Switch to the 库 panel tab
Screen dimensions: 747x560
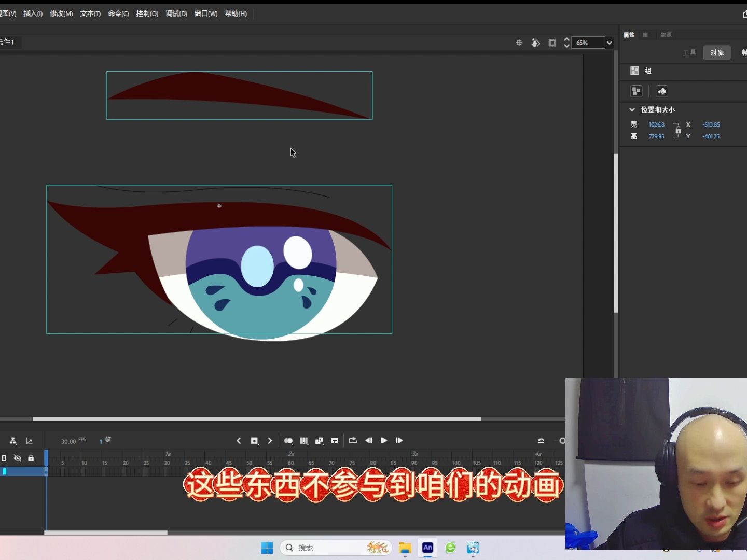pyautogui.click(x=645, y=35)
